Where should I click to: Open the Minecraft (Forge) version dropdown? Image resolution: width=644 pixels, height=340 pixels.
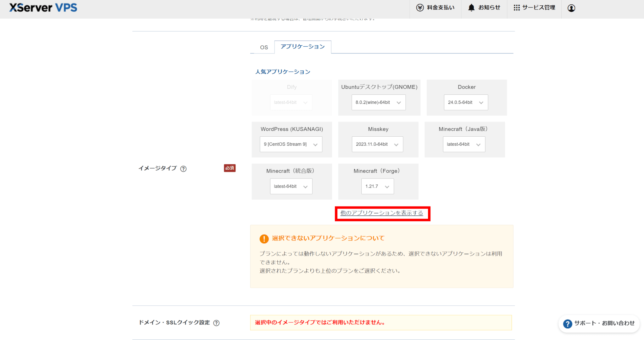coord(377,186)
